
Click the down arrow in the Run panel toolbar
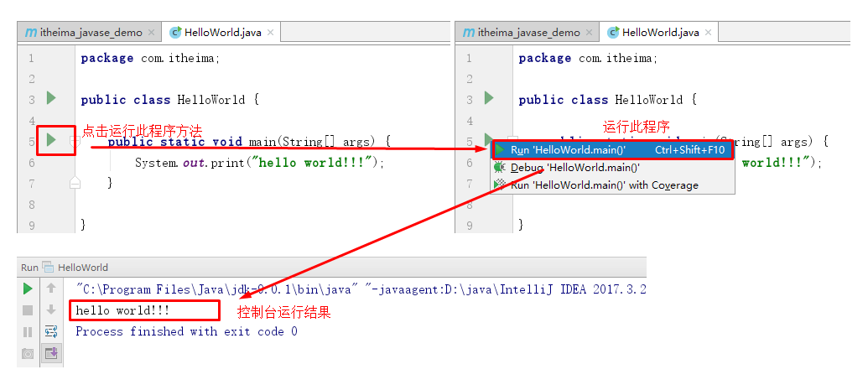[51, 310]
